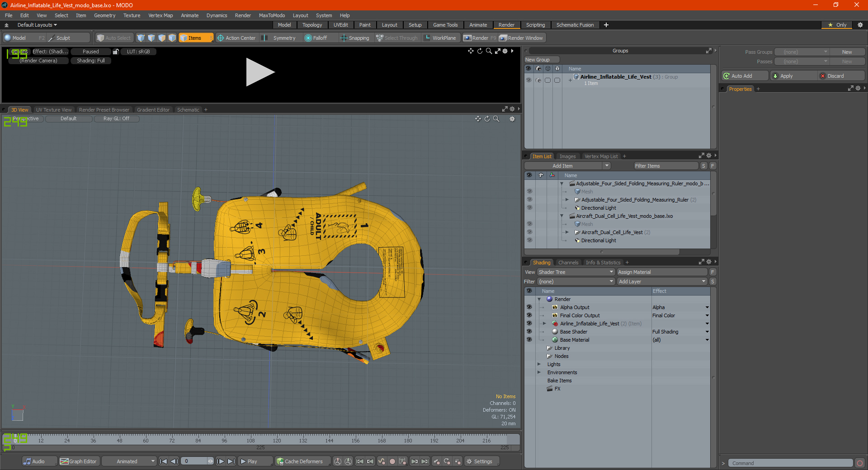The width and height of the screenshot is (868, 470).
Task: Toggle visibility of Aircraft_Dual_Cell_Life_Vest item
Action: (x=529, y=232)
